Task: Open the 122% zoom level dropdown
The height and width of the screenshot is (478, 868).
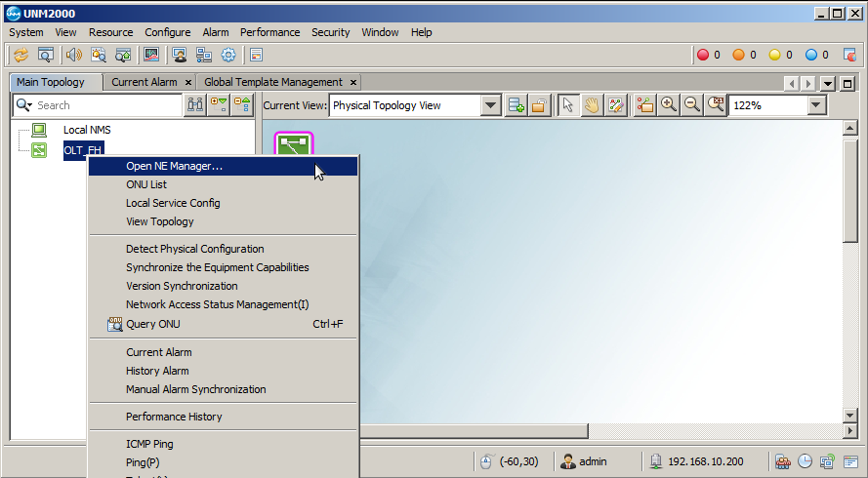Action: [x=816, y=105]
